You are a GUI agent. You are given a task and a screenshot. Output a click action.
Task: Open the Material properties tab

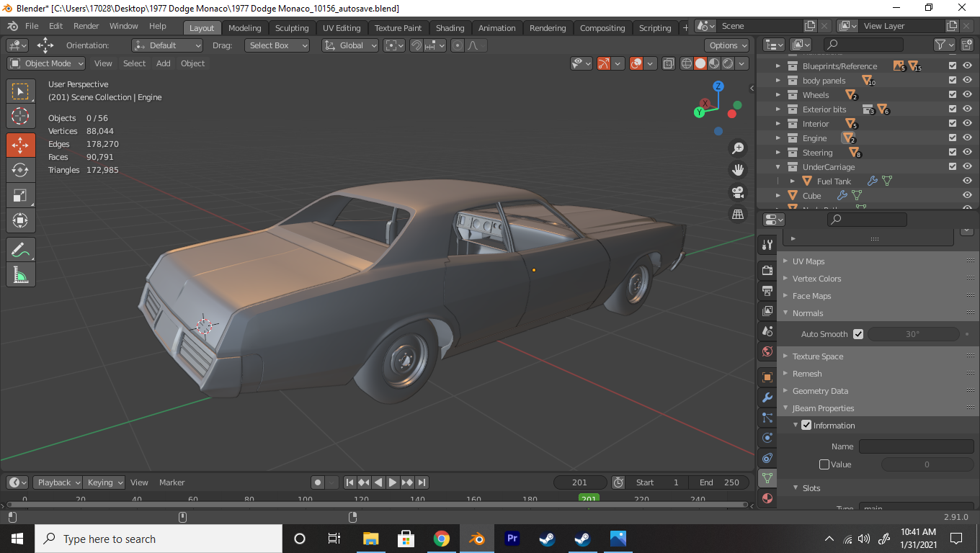point(767,498)
